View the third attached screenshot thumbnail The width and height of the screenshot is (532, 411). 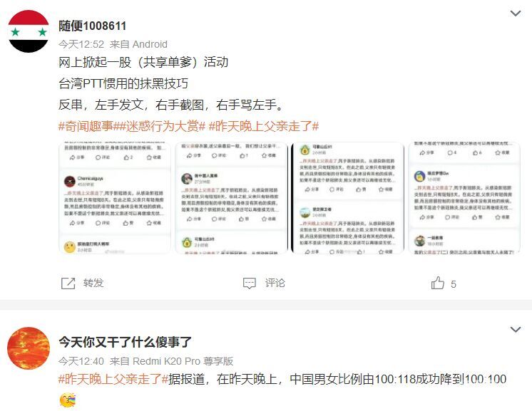click(x=348, y=197)
